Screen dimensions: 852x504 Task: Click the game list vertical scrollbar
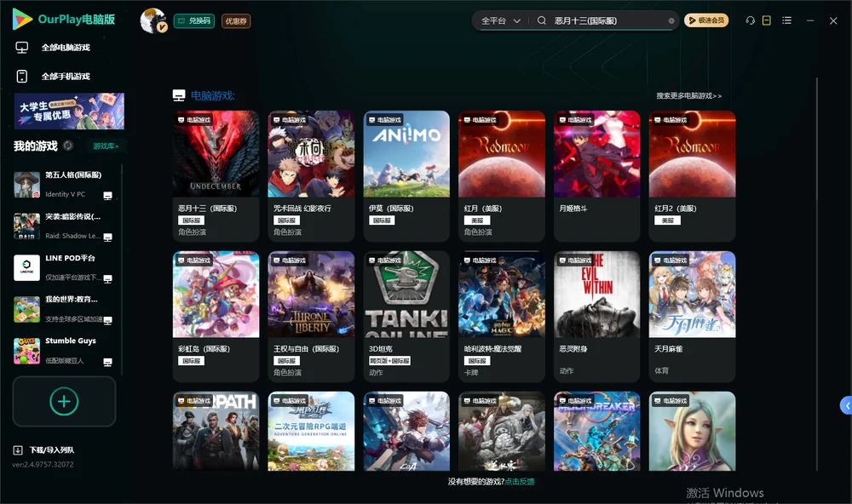pyautogui.click(x=816, y=274)
